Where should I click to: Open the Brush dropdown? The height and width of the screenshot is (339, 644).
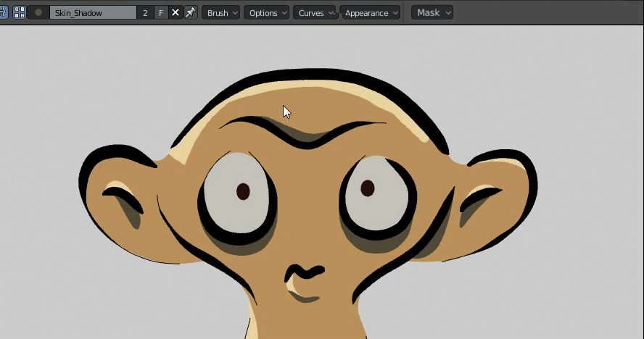(221, 13)
